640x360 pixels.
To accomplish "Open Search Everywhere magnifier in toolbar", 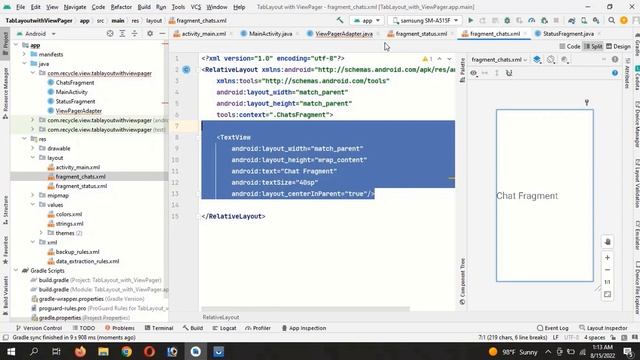I will pos(611,20).
